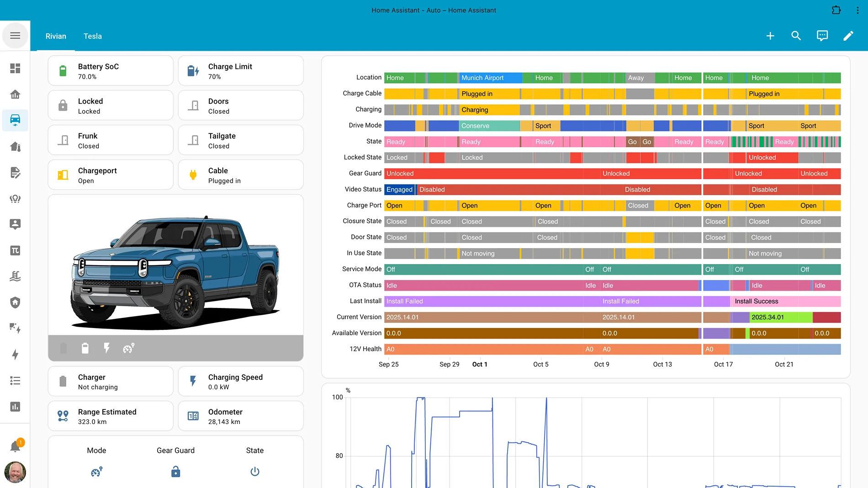Viewport: 868px width, 488px height.
Task: Open the history bar chart sidebar icon
Action: pos(15,407)
